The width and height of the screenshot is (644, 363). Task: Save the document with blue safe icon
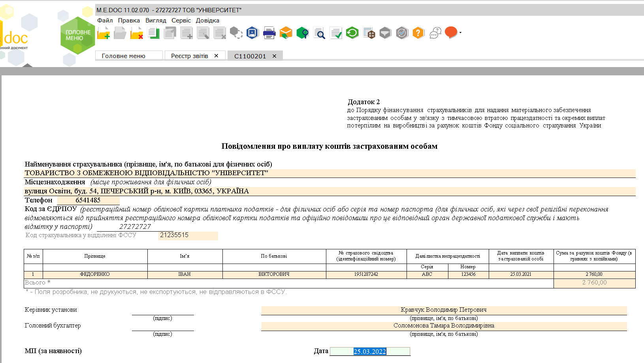point(252,33)
